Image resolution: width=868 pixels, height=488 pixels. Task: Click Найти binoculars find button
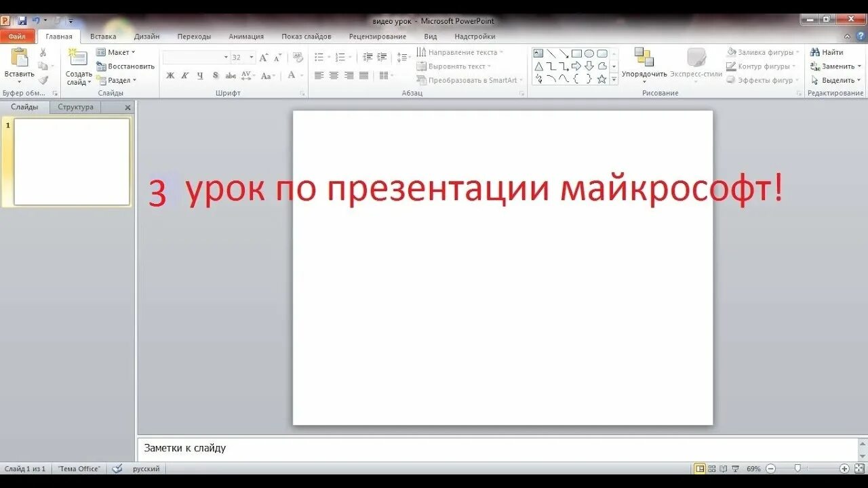point(827,52)
